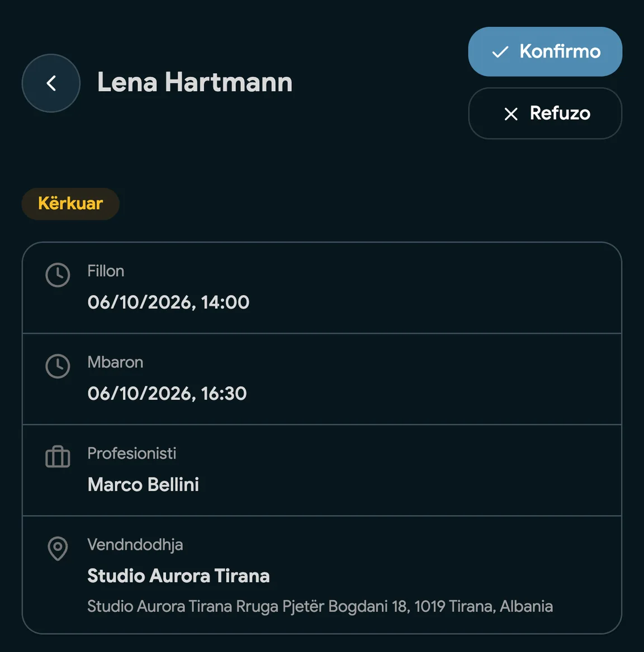644x652 pixels.
Task: Click the Rruga Pjetër Bogdani address line
Action: (x=320, y=606)
